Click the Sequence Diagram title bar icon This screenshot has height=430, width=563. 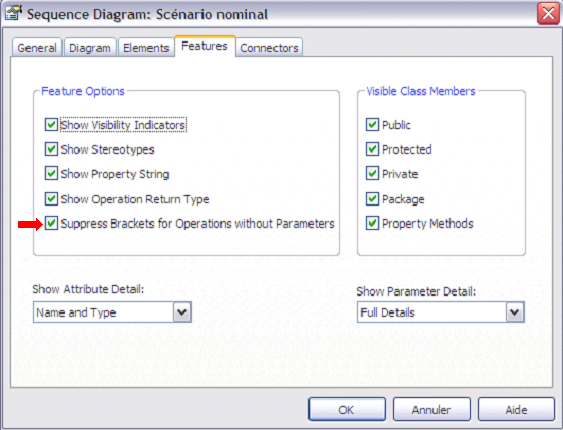[x=13, y=14]
